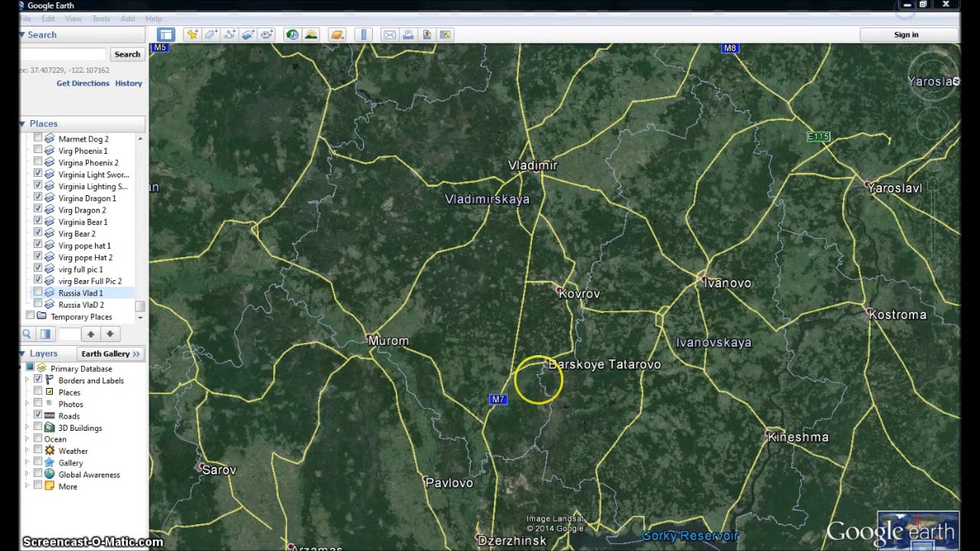Expand the 3D Buildings layer tree
980x551 pixels.
pos(28,428)
